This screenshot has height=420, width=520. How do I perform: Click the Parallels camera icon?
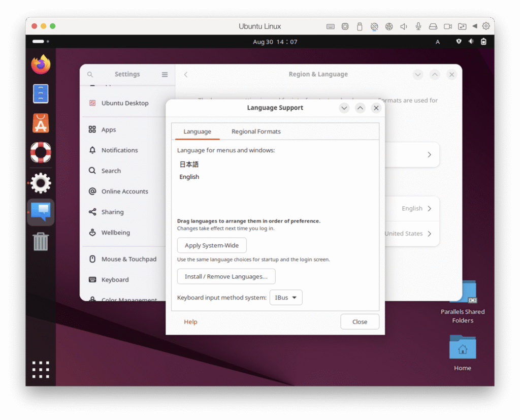coord(448,26)
